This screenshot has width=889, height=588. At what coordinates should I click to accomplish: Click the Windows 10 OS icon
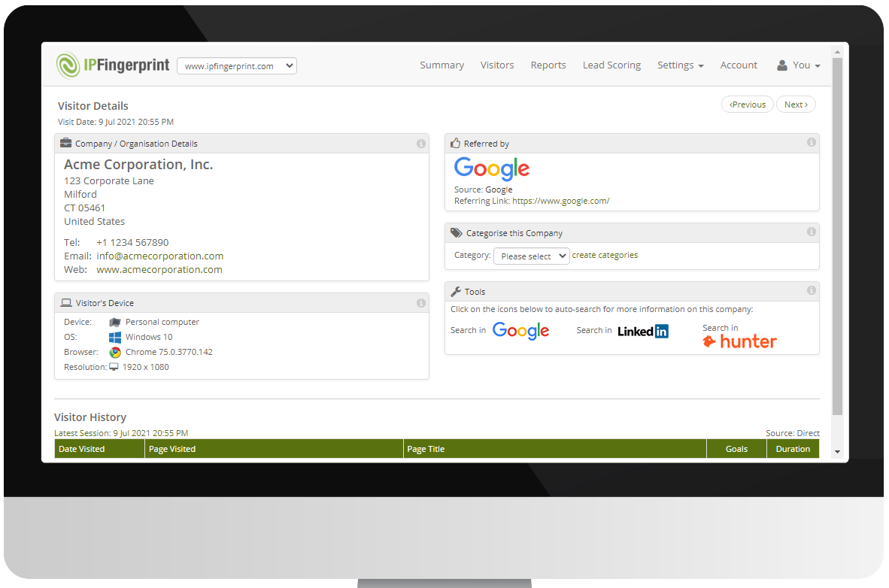114,338
